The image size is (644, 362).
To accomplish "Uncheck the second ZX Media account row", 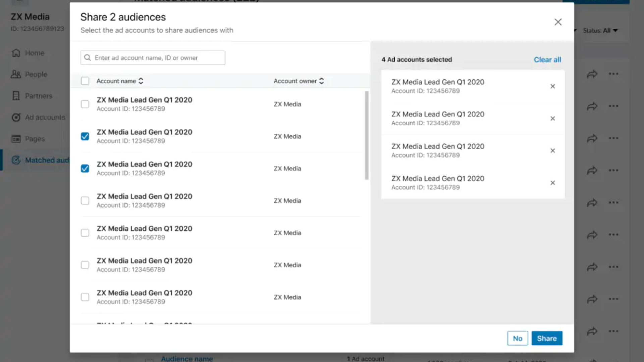I will pyautogui.click(x=85, y=136).
